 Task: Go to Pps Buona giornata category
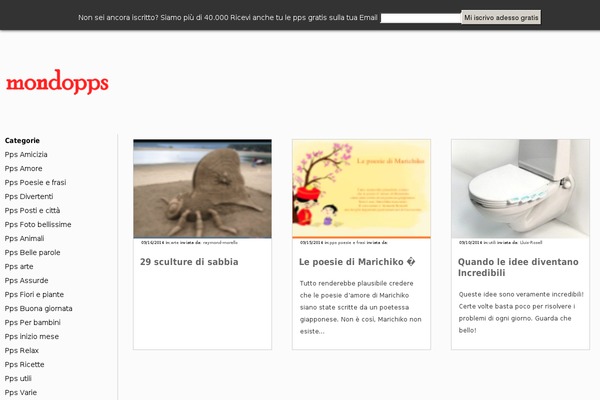38,309
